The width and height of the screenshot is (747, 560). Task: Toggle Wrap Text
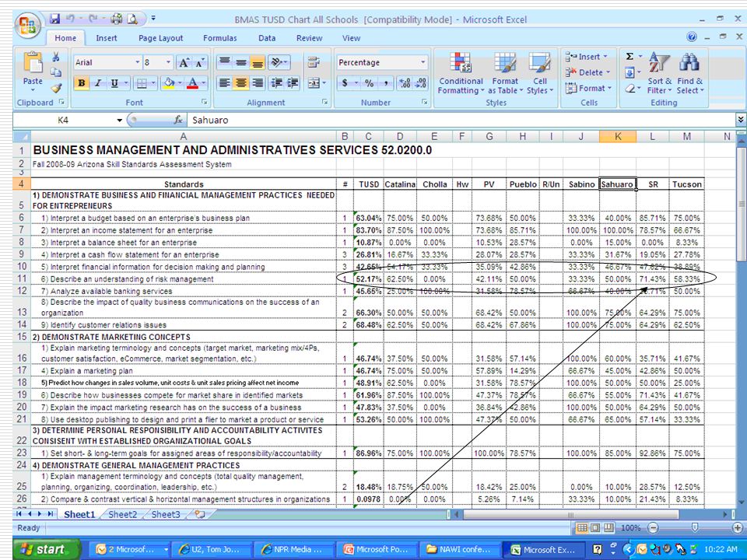click(x=314, y=62)
